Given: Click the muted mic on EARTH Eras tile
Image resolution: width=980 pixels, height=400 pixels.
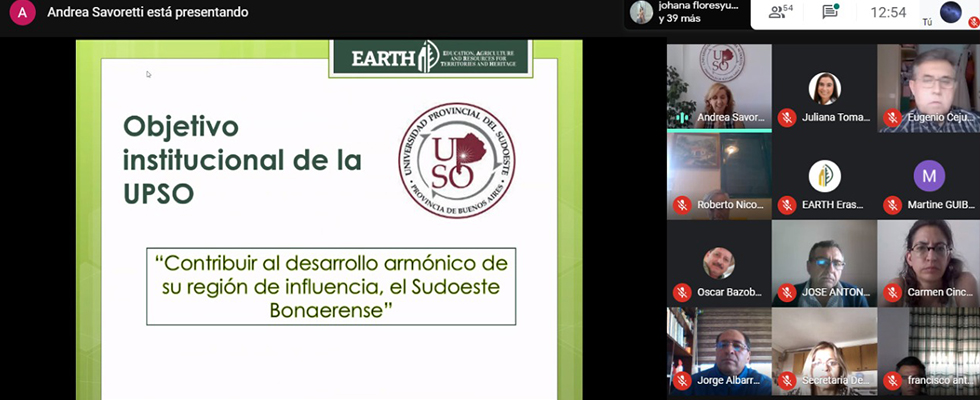Looking at the screenshot, I should pyautogui.click(x=787, y=204).
